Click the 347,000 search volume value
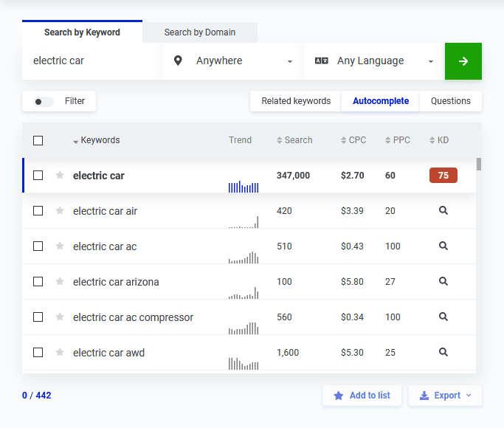Image resolution: width=504 pixels, height=428 pixels. click(x=293, y=176)
